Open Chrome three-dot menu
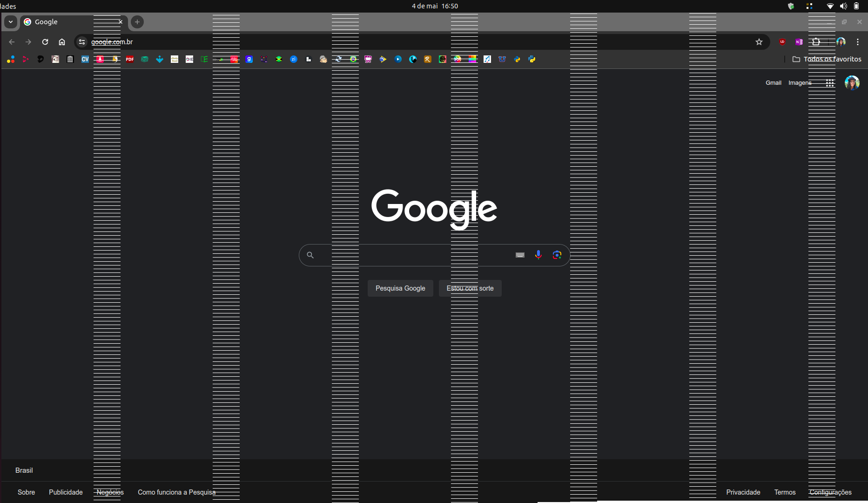The height and width of the screenshot is (503, 868). [x=858, y=42]
